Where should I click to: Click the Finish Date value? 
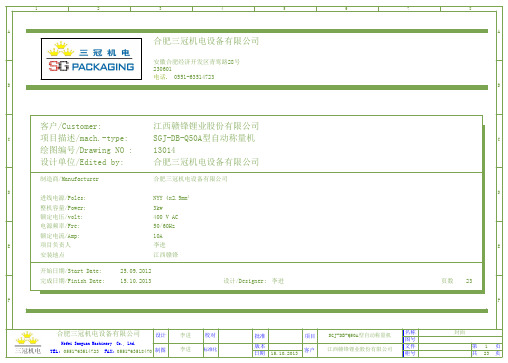coord(136,281)
